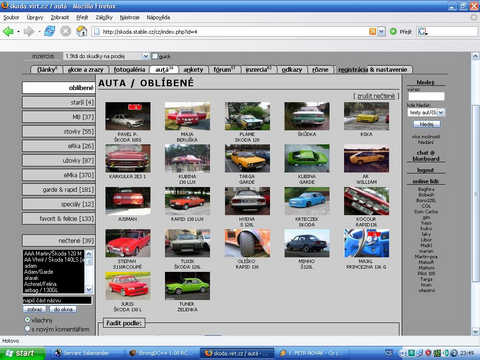The height and width of the screenshot is (360, 480).
Task: Click the 'do okna' button
Action: coord(63,309)
